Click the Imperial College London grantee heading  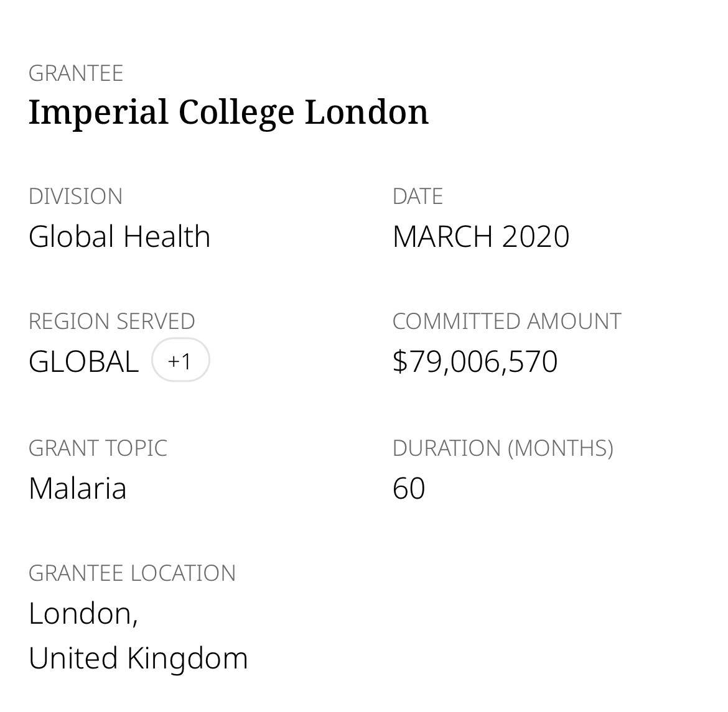pos(228,112)
